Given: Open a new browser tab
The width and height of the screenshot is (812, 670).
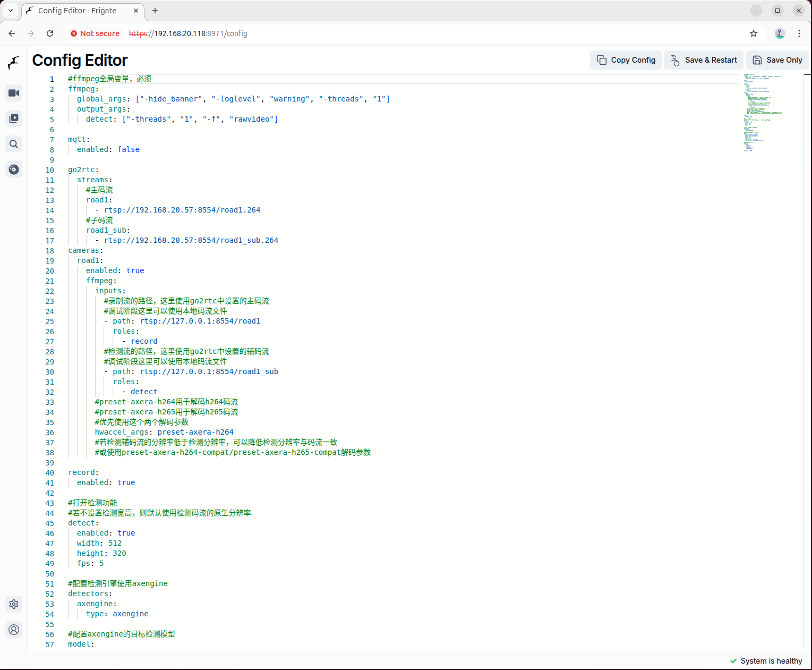Looking at the screenshot, I should 155,11.
